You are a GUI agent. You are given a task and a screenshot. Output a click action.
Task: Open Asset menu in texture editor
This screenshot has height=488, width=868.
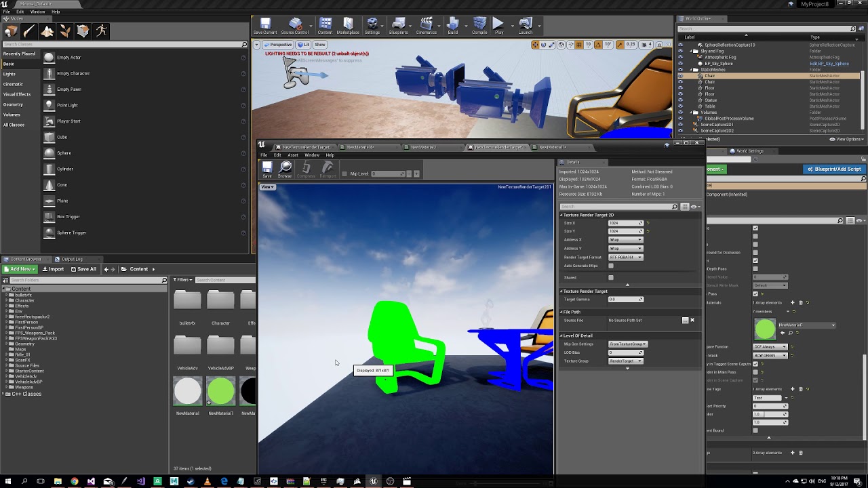pos(293,155)
